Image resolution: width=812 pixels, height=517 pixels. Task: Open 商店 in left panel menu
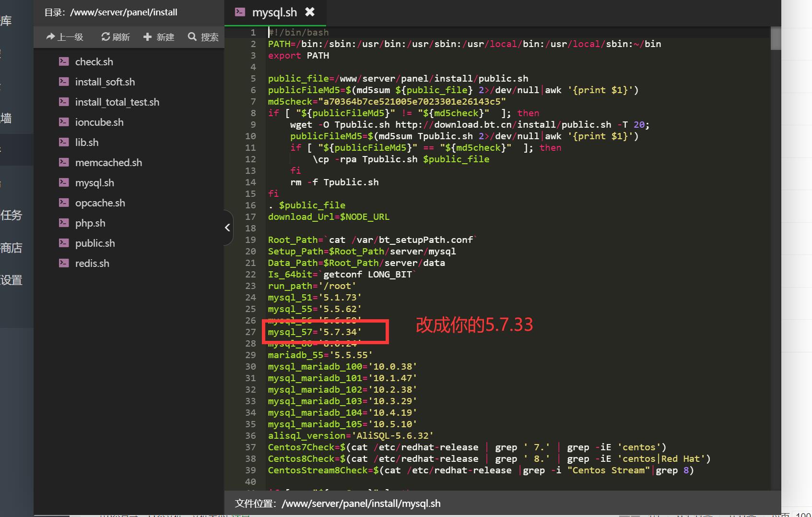(x=12, y=248)
